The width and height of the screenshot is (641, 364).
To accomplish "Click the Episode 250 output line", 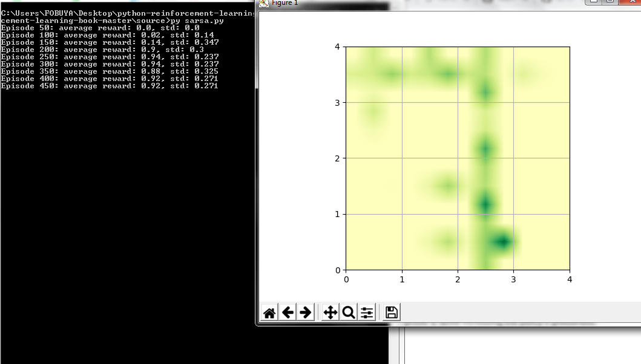I will tap(110, 57).
